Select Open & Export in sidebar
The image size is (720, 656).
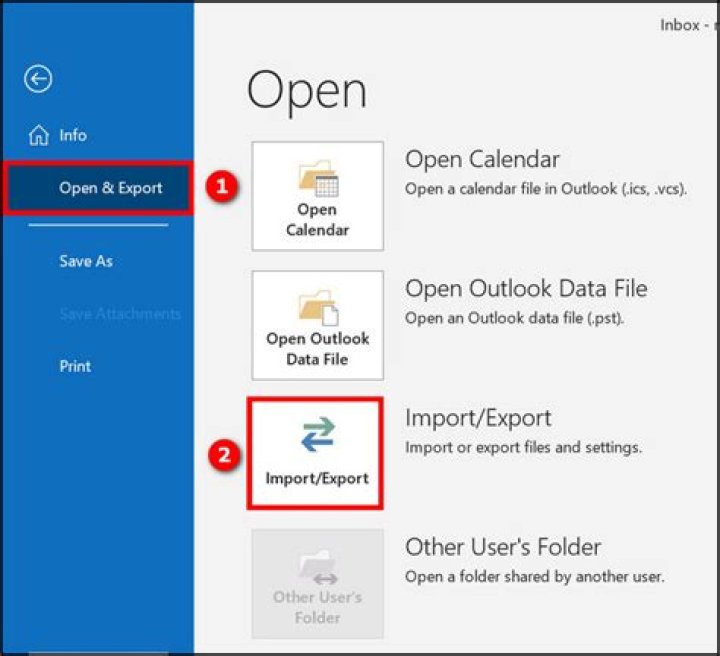pos(98,188)
